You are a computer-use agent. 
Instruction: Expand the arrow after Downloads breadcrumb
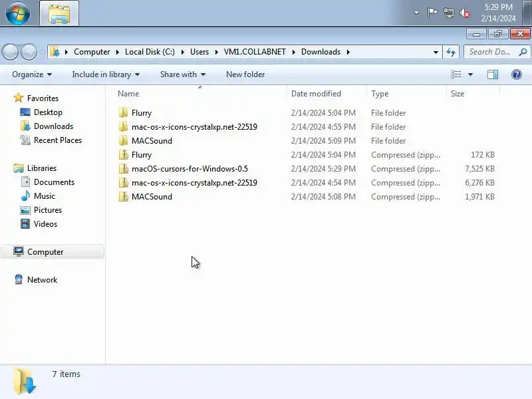coord(348,52)
